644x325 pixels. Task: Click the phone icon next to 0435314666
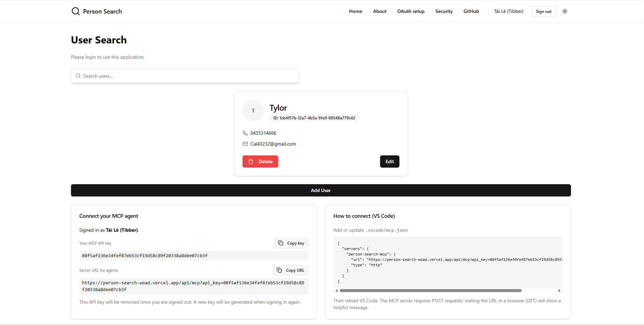(x=245, y=133)
